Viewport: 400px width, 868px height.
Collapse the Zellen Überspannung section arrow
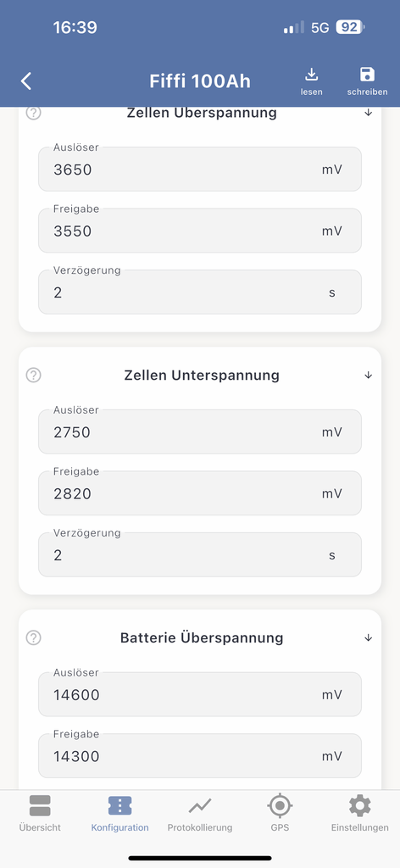tap(369, 113)
